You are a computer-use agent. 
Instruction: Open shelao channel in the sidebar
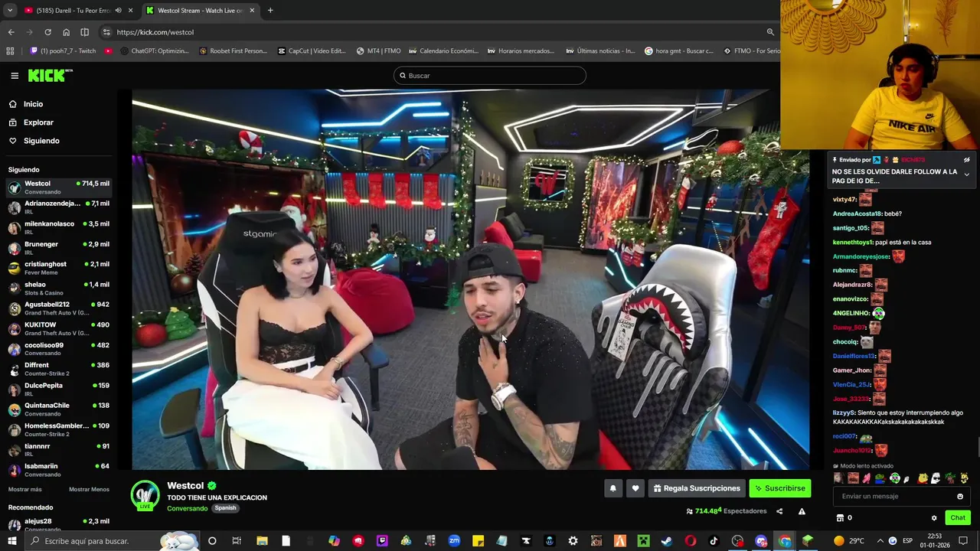[x=58, y=289]
